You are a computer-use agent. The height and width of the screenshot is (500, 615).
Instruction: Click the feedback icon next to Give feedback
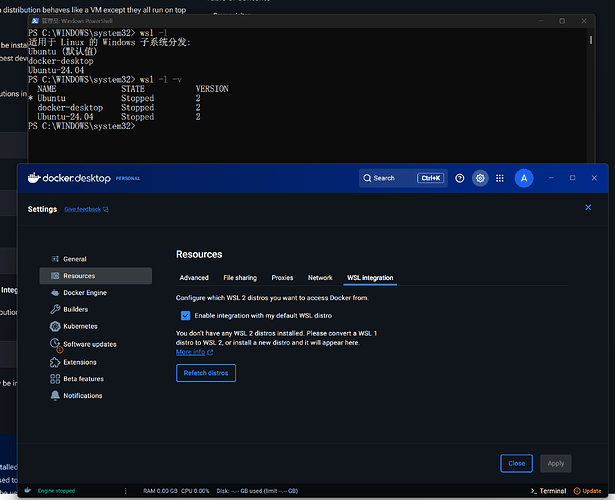coord(106,209)
